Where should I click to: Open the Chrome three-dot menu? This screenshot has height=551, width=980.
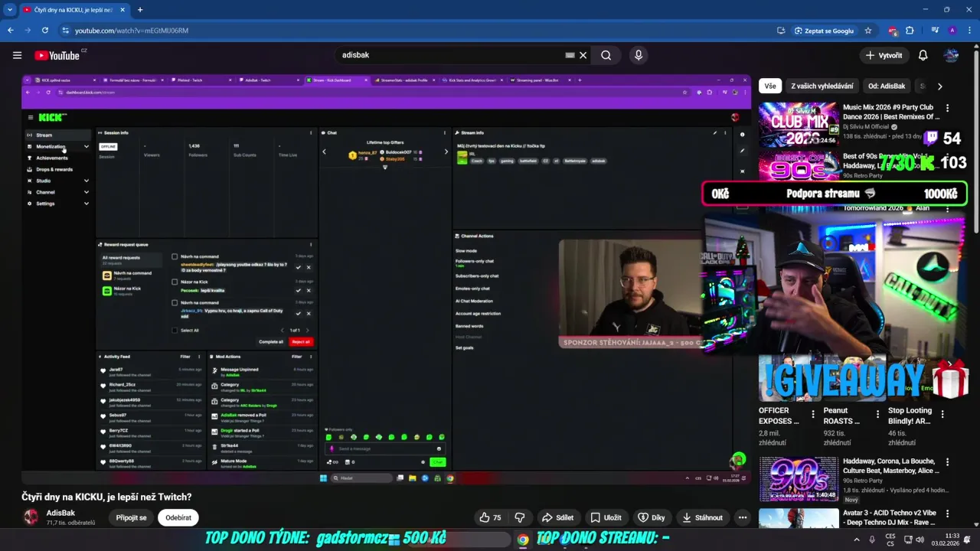click(969, 31)
